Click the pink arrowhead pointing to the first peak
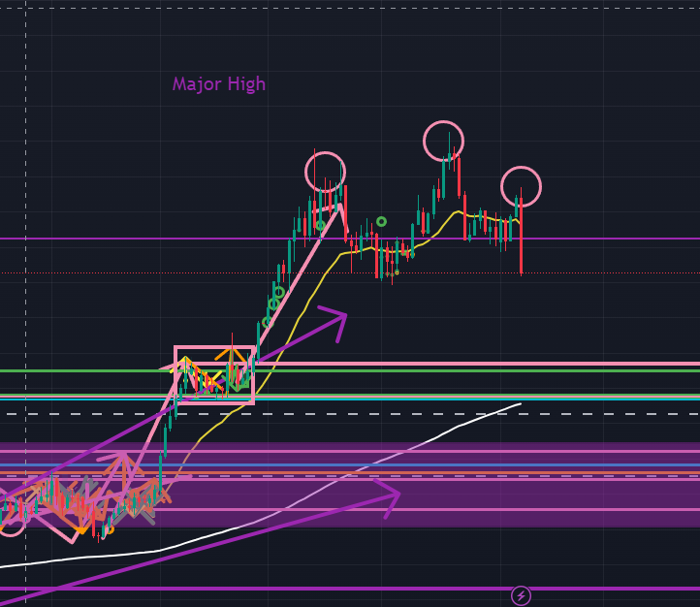This screenshot has width=700, height=607. pyautogui.click(x=337, y=210)
